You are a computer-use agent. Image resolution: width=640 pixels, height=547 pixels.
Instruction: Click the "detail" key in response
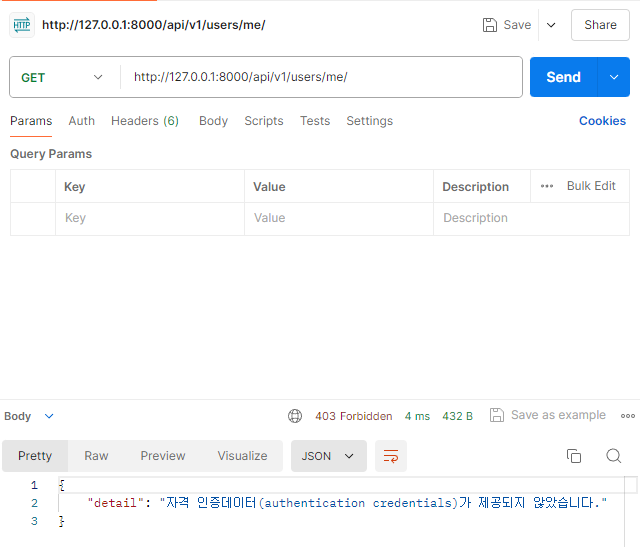tap(115, 503)
